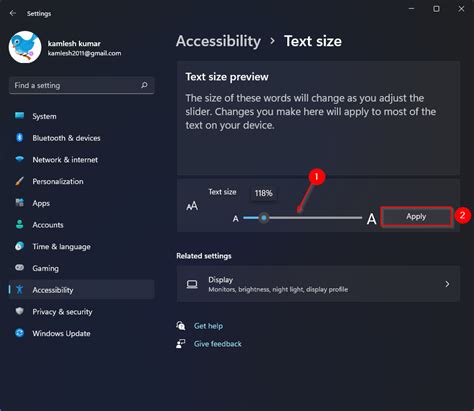Click the Apply button
The height and width of the screenshot is (411, 474).
(x=416, y=217)
